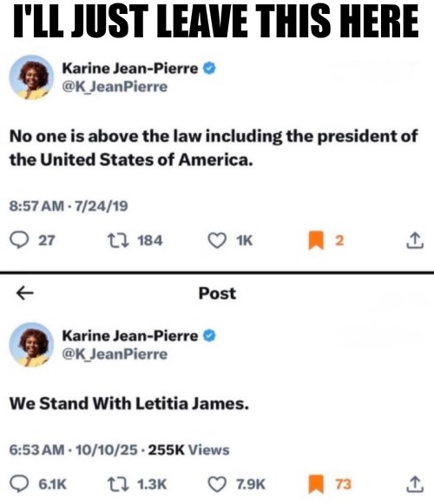This screenshot has height=504, width=434.
Task: Click the 8:57 AM · 7/24/19 timestamp
Action: 69,206
